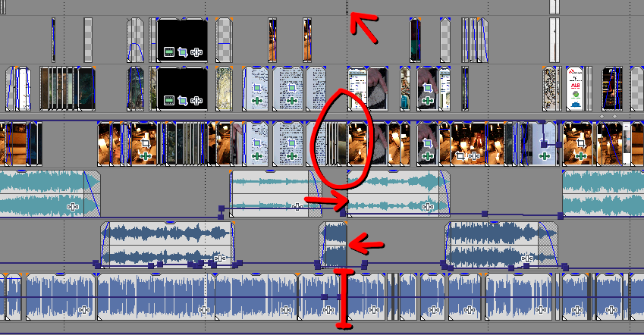Select envelope point just after short dark-blue clip
The image size is (644, 335).
point(364,264)
